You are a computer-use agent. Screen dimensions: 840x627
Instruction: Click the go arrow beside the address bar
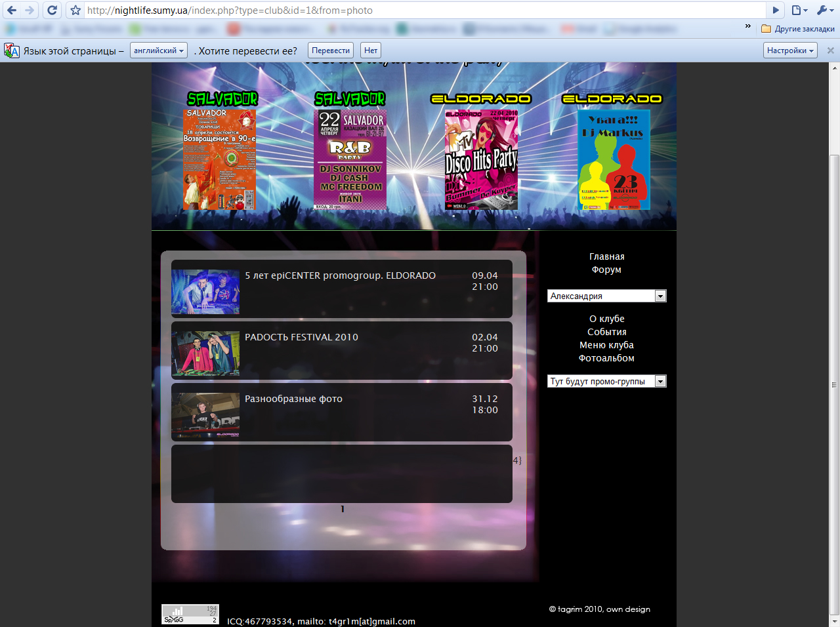[776, 10]
